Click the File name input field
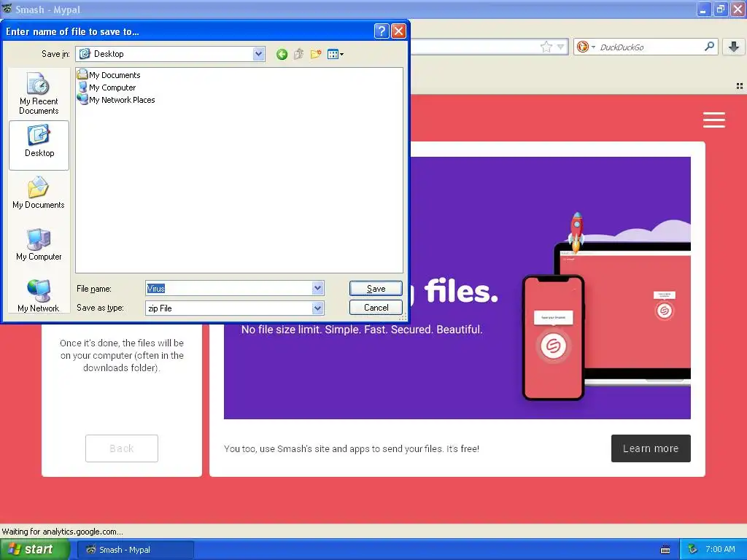 pyautogui.click(x=228, y=288)
